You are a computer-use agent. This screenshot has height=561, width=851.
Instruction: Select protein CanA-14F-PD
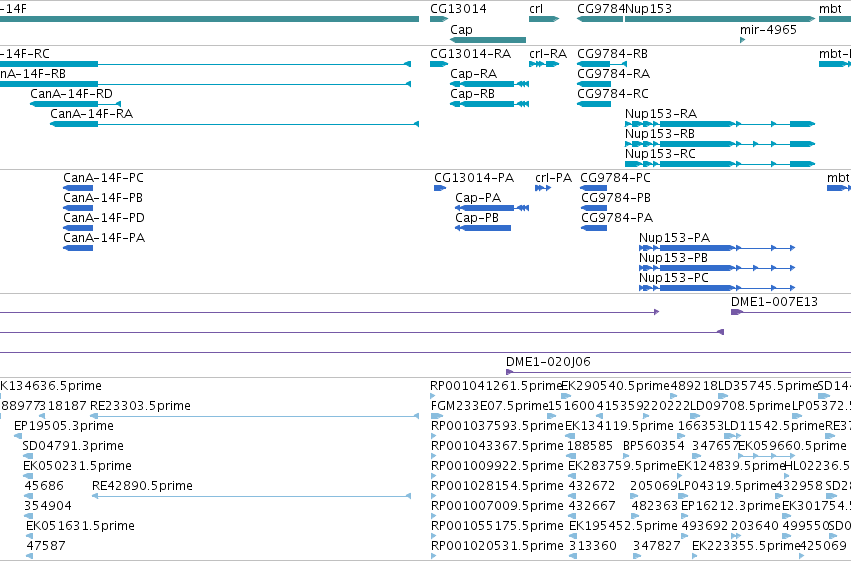104,218
